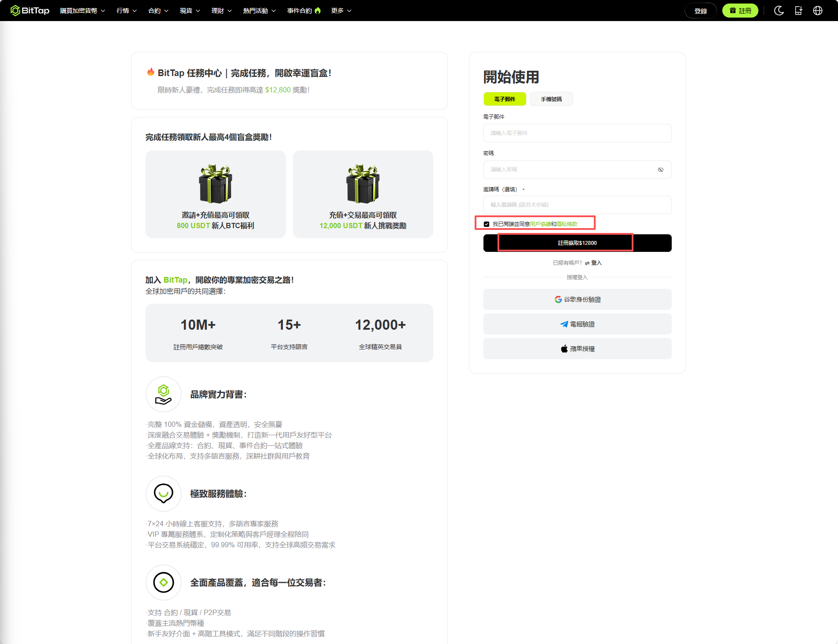The width and height of the screenshot is (838, 644).
Task: Open the 熱門活動 dropdown menu
Action: point(260,11)
